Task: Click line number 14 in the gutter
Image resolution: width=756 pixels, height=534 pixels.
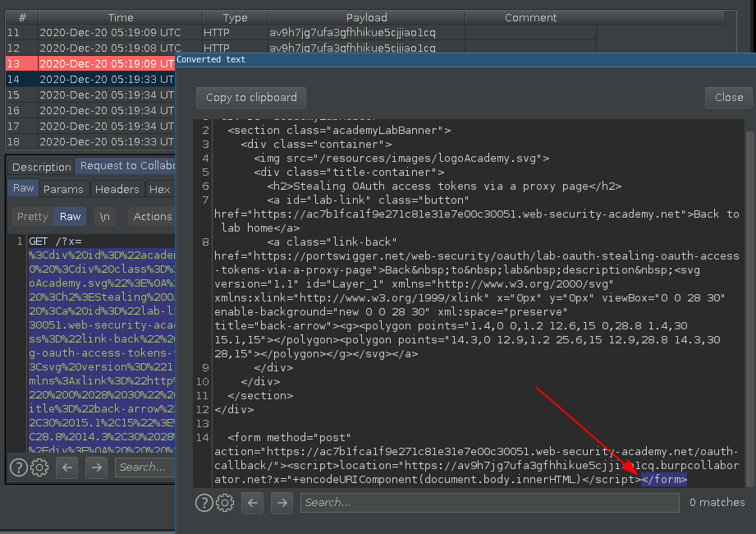Action: coord(203,438)
